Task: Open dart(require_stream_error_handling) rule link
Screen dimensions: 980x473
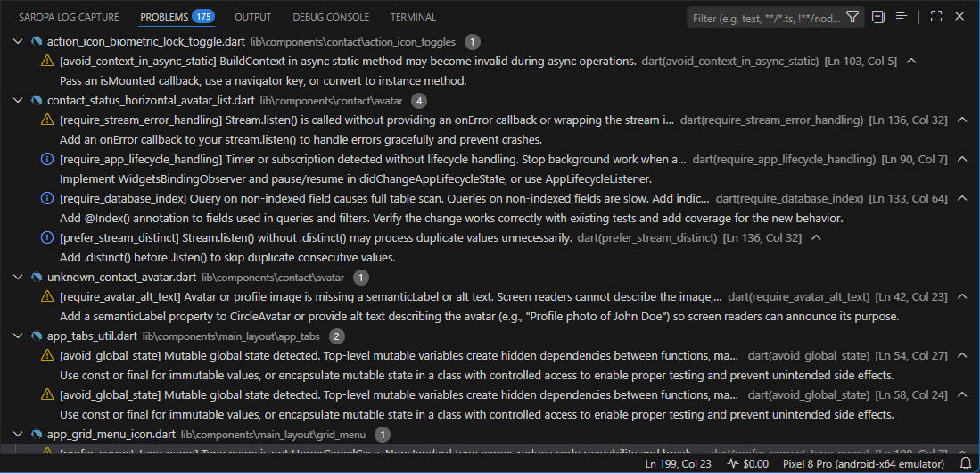Action: pos(772,120)
